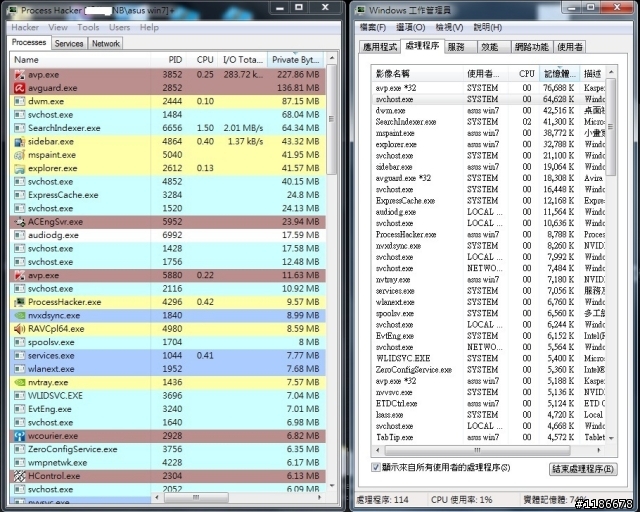
Task: Sort by Name column header
Action: [80, 60]
